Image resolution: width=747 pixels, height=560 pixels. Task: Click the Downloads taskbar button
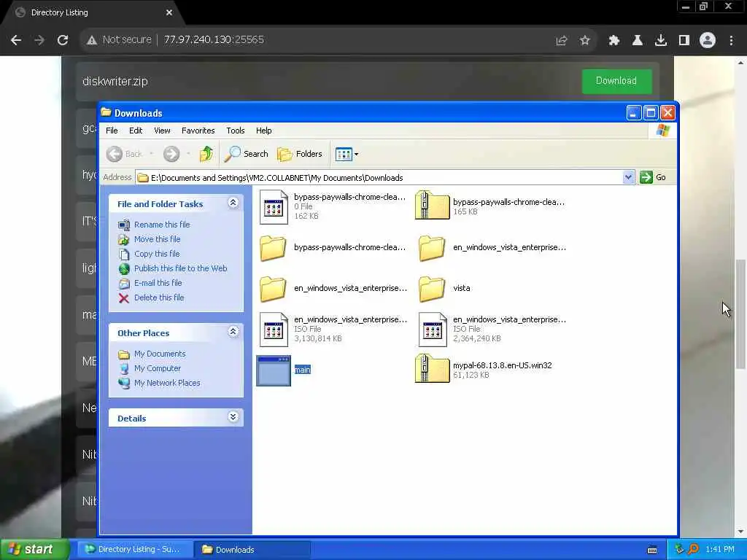(x=252, y=550)
